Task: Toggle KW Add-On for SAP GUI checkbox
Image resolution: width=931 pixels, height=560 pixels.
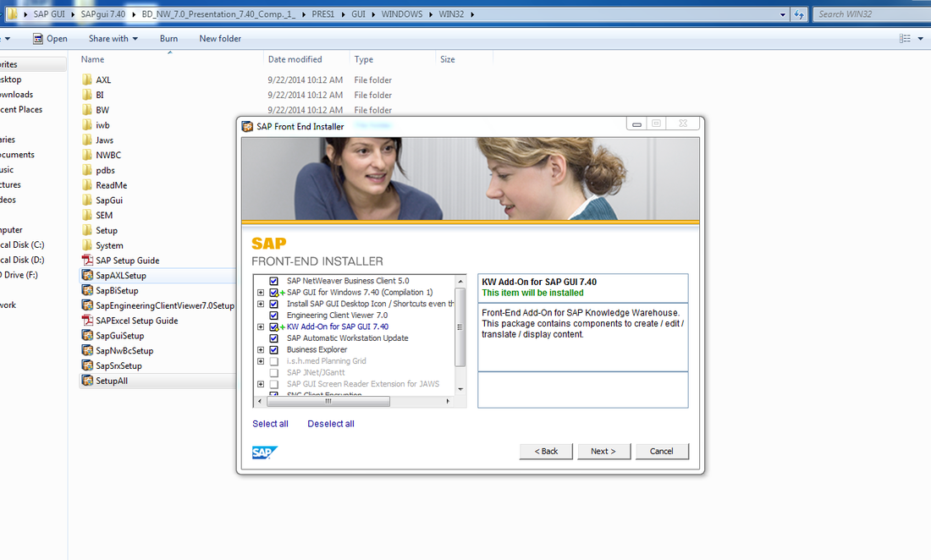Action: [x=273, y=327]
